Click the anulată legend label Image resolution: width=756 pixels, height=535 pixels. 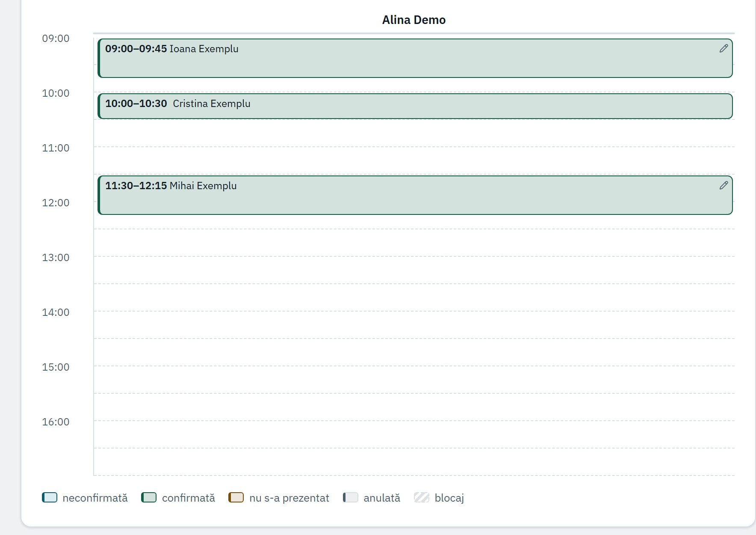coord(382,498)
